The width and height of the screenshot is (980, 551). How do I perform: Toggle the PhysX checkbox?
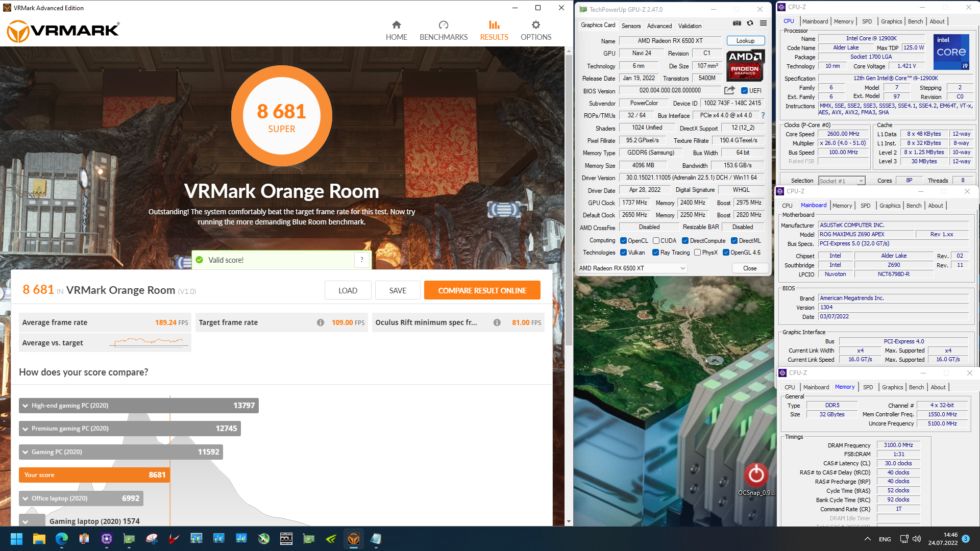(x=697, y=253)
